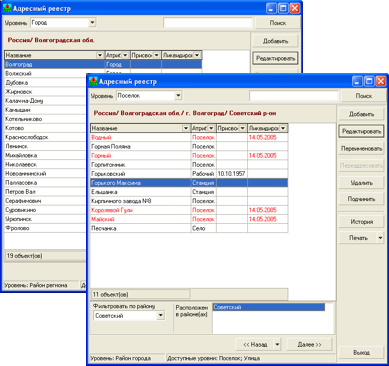This screenshot has height=366, width=389.
Task: Proceed with the Далее >> button
Action: point(309,344)
